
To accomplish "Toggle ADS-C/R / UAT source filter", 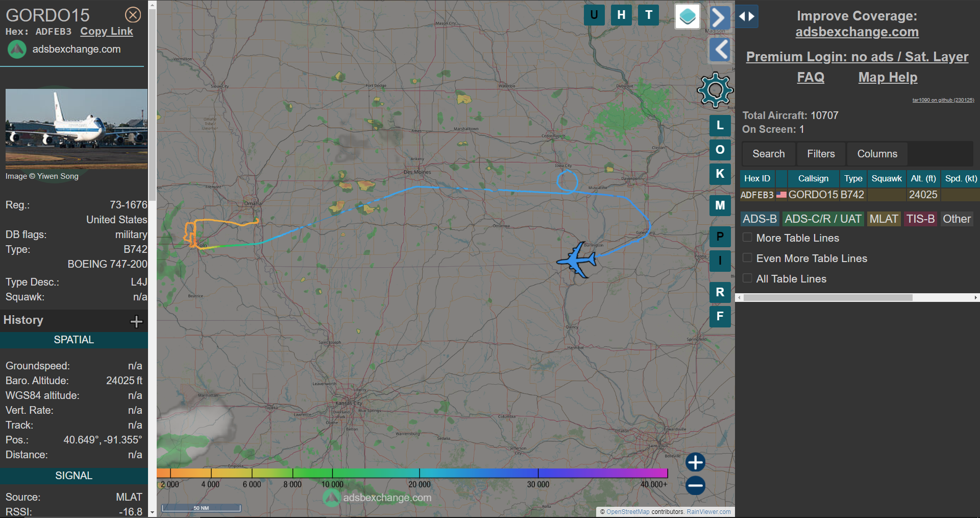I will coord(823,219).
